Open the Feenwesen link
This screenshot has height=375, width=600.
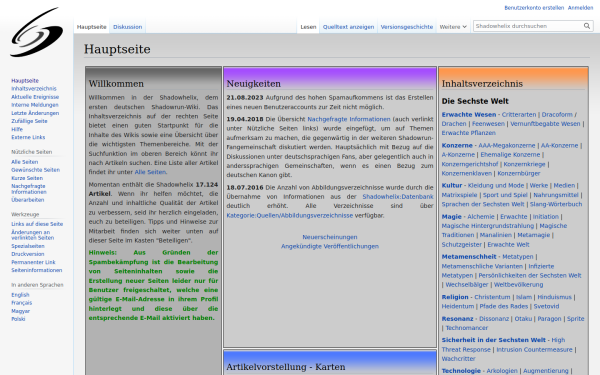[488, 124]
